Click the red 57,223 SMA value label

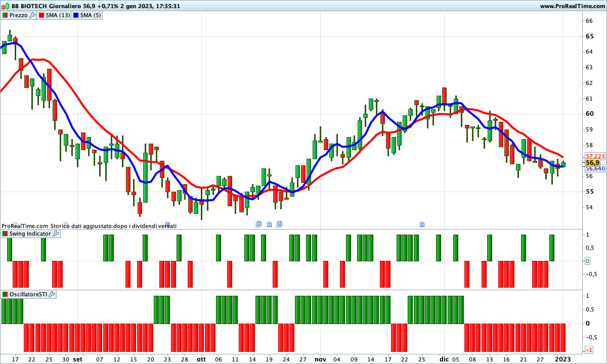click(x=595, y=156)
